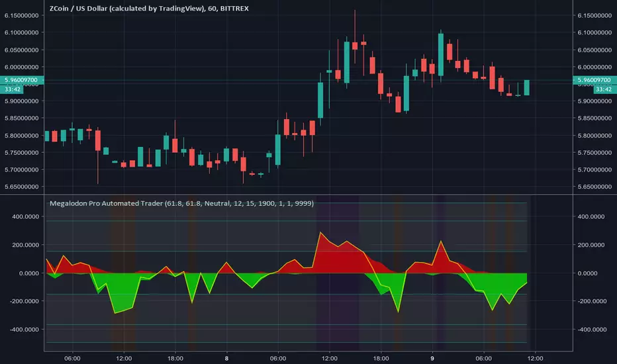Click the last 12:00 time axis label
617x364 pixels.
point(535,358)
